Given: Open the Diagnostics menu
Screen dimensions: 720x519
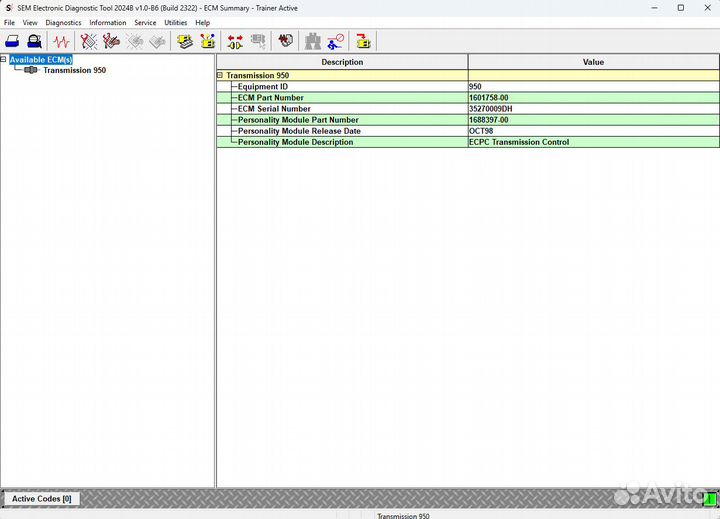Looking at the screenshot, I should pos(63,22).
